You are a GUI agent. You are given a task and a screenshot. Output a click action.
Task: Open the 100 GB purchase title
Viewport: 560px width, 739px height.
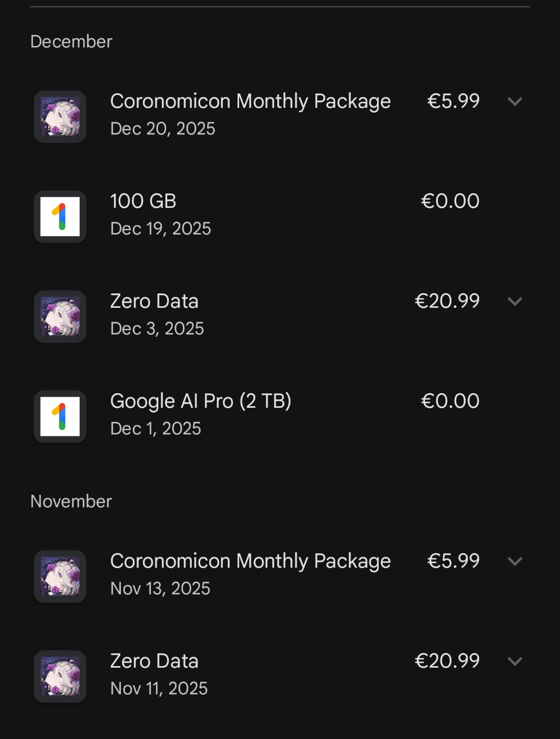pos(143,201)
